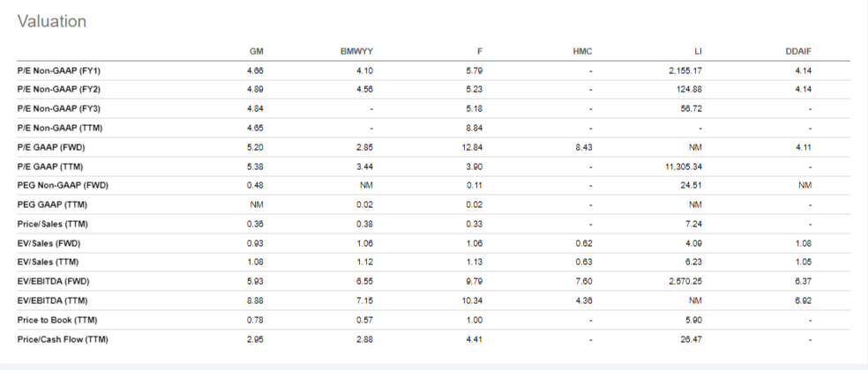Viewport: 868px width, 370px height.
Task: Click the BMWYY column header
Action: (356, 51)
